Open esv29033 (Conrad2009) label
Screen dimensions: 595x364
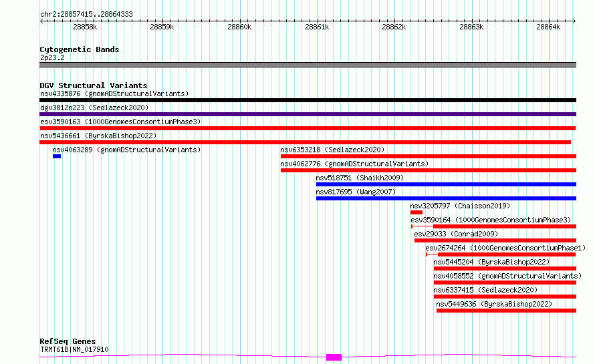[x=456, y=234]
